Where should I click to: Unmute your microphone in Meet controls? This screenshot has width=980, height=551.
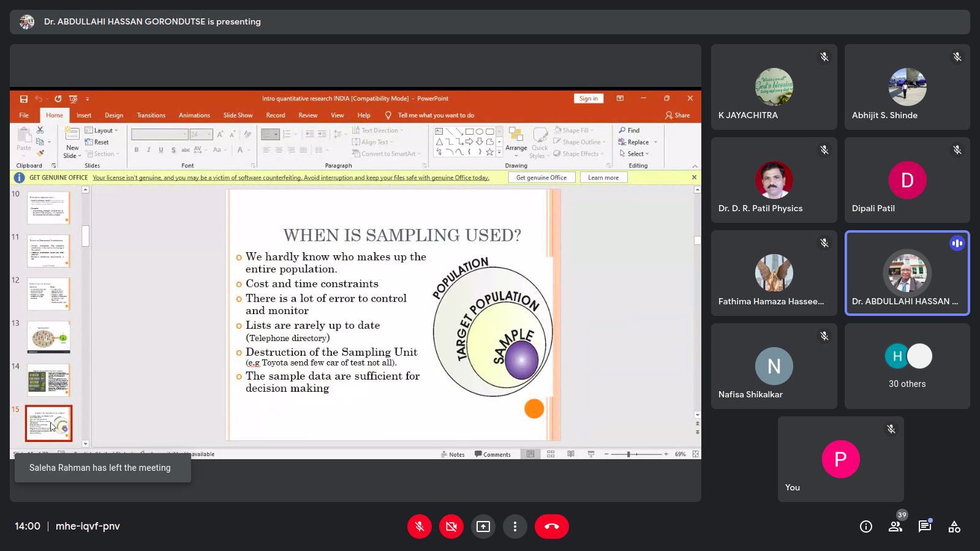[x=420, y=527]
